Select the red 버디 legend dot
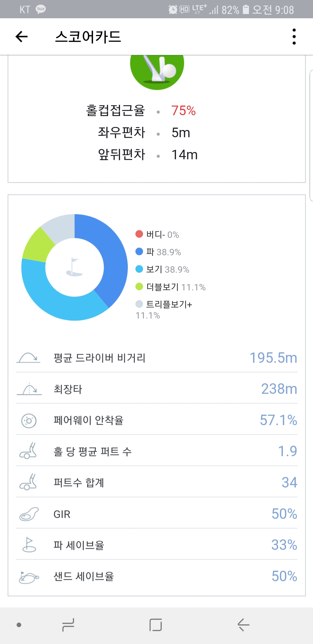Image resolution: width=313 pixels, height=644 pixels. [x=139, y=234]
